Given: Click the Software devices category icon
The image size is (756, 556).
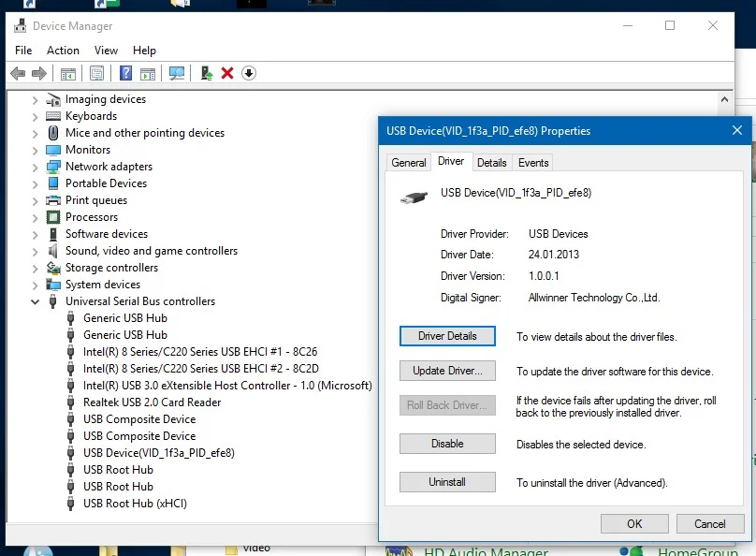Looking at the screenshot, I should [53, 234].
